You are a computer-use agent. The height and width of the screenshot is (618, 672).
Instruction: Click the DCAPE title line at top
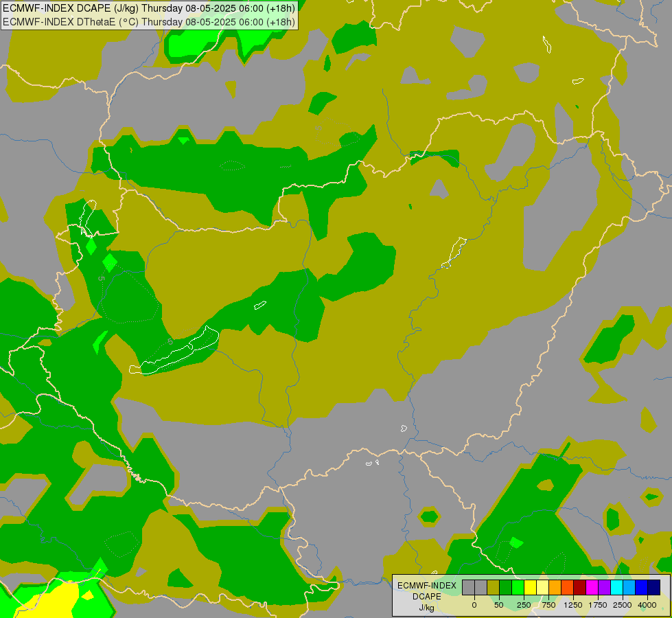point(149,8)
